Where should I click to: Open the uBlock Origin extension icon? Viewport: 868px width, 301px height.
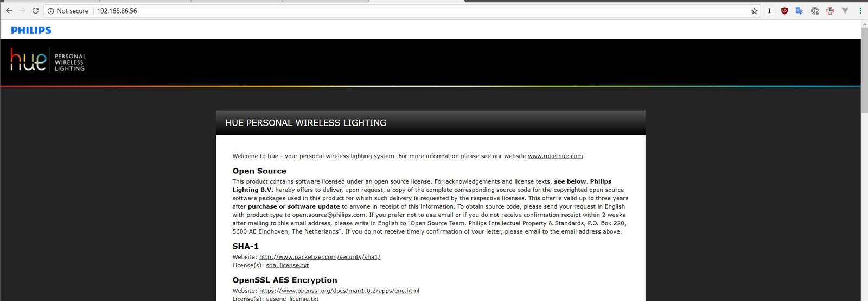tap(784, 11)
